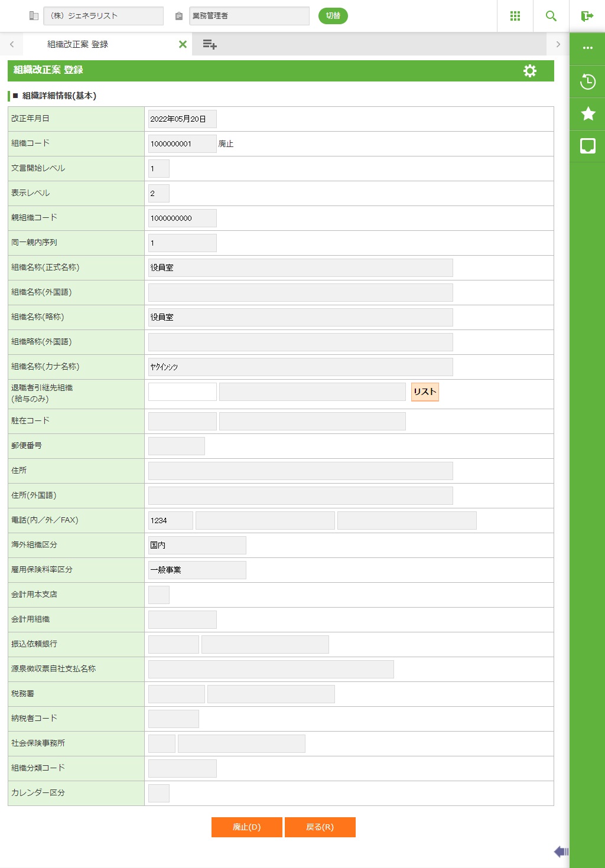Click the search magnifier icon
The height and width of the screenshot is (868, 605).
551,16
